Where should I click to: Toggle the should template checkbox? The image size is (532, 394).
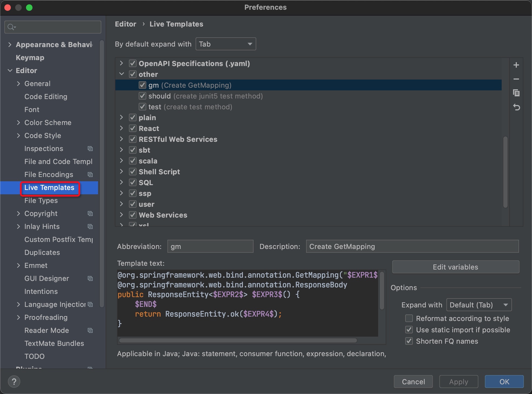point(142,96)
